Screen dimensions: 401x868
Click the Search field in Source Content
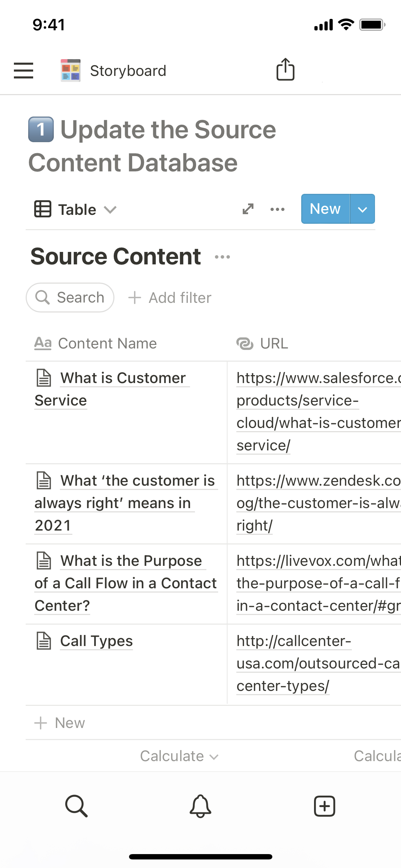(x=70, y=298)
